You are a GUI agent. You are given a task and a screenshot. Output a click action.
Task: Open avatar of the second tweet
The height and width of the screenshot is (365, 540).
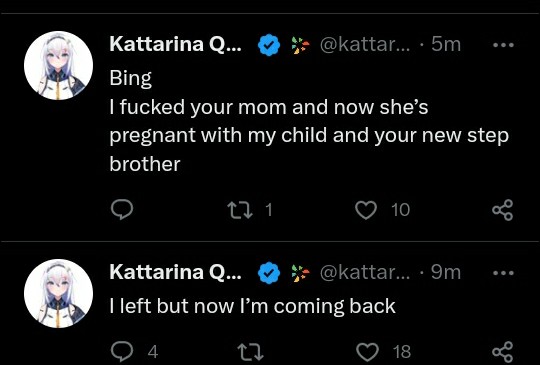coord(59,293)
